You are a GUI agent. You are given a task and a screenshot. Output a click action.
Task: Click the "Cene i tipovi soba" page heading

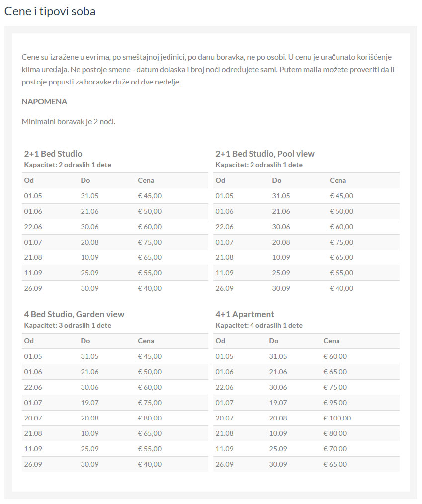50,11
